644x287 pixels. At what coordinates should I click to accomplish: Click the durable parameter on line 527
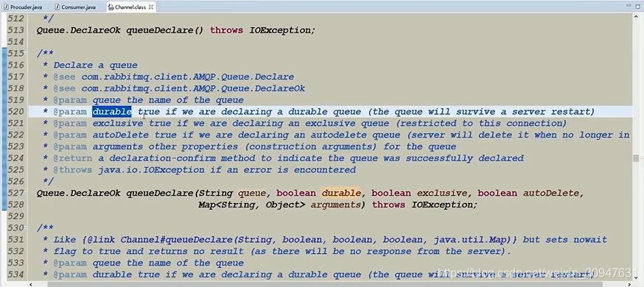[341, 193]
